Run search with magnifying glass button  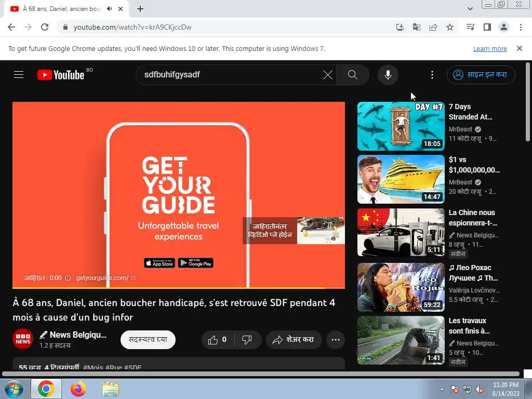pos(353,75)
